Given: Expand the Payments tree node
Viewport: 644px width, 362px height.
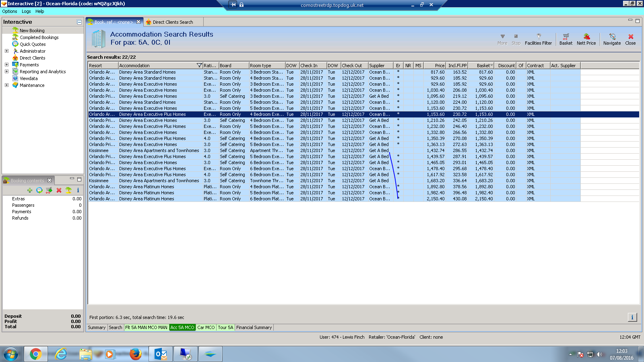Looking at the screenshot, I should (x=6, y=65).
